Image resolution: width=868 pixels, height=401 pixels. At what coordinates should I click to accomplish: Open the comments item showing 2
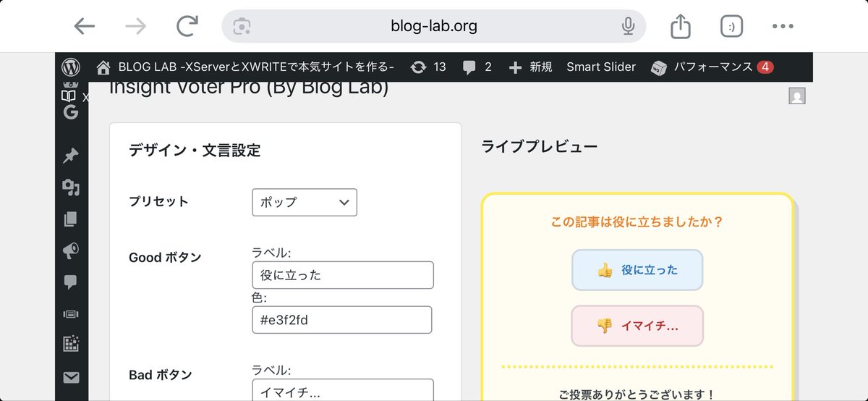tap(477, 67)
